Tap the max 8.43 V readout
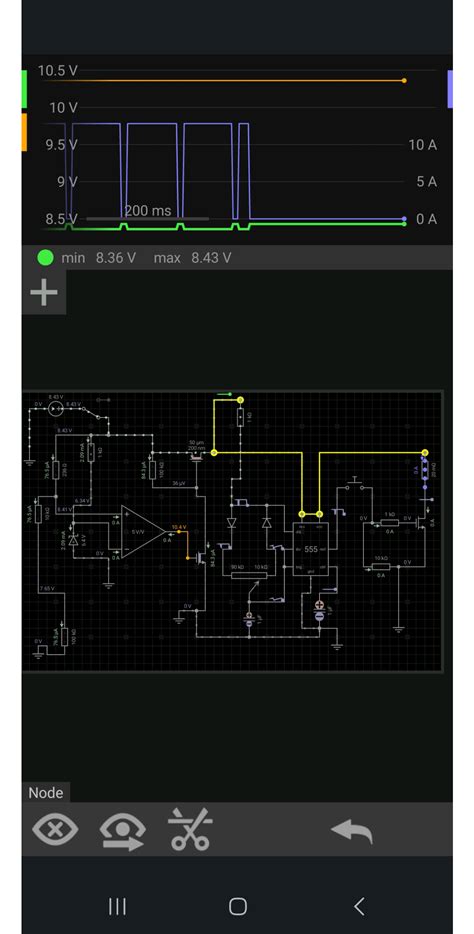The image size is (474, 934). coord(192,258)
